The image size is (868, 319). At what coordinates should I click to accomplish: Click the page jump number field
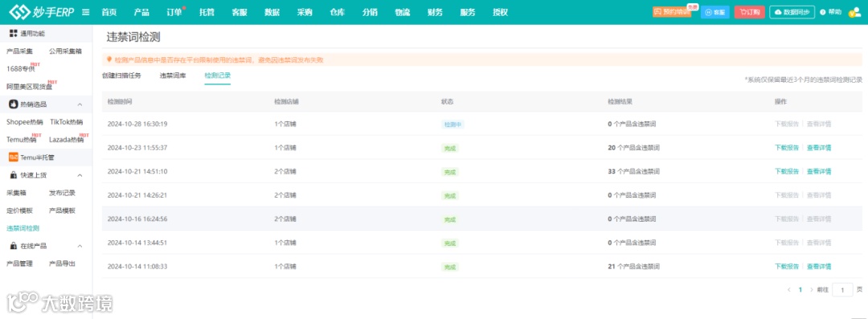842,289
